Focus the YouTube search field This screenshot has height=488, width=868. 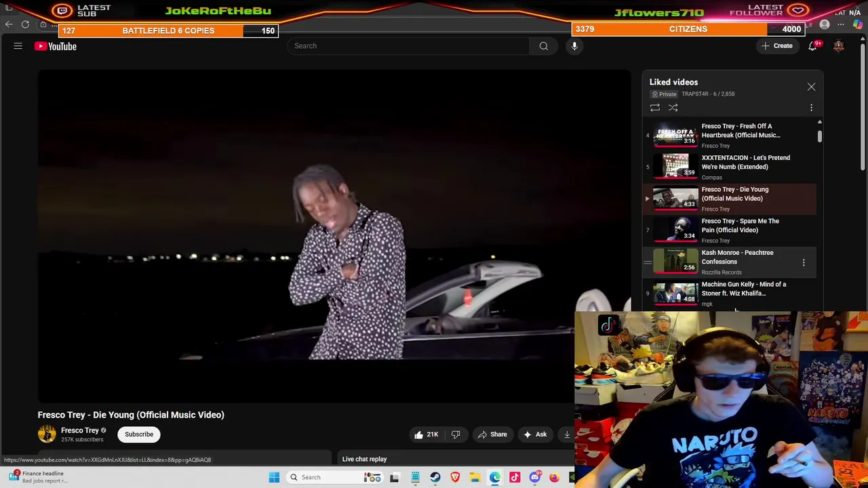coord(408,46)
